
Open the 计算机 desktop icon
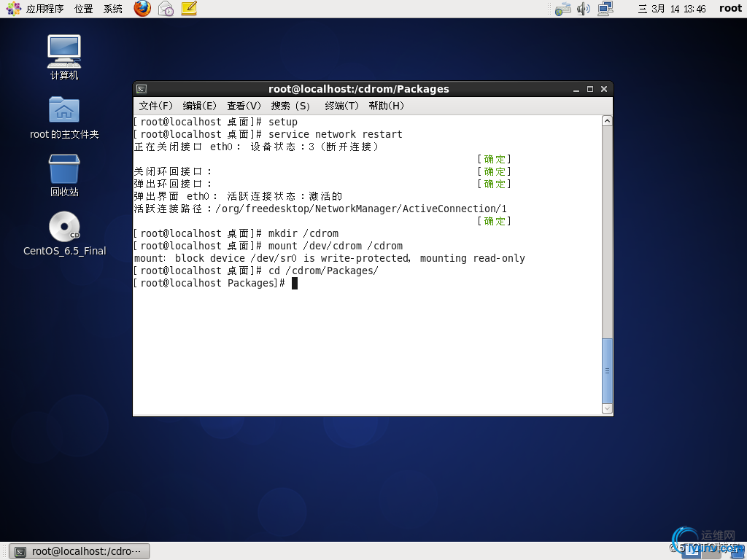pyautogui.click(x=64, y=57)
